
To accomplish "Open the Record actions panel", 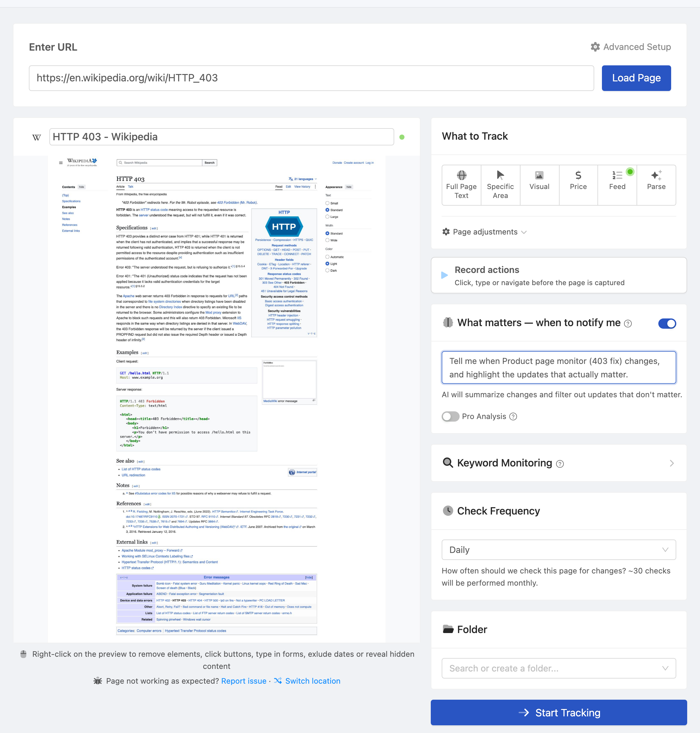I will (x=559, y=275).
